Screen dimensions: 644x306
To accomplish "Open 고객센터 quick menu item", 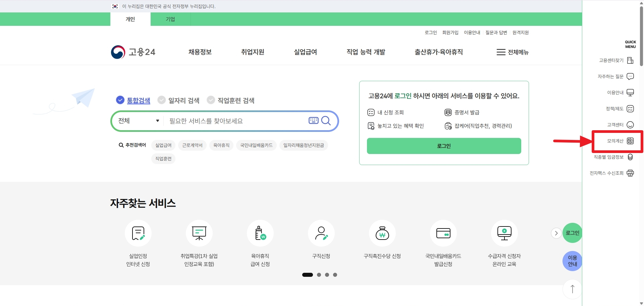I will (x=621, y=125).
